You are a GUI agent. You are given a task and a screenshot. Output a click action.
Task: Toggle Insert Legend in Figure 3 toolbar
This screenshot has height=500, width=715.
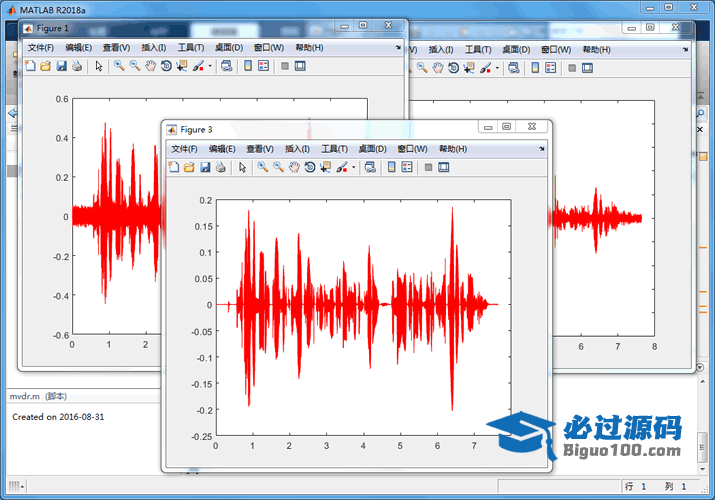coord(407,167)
